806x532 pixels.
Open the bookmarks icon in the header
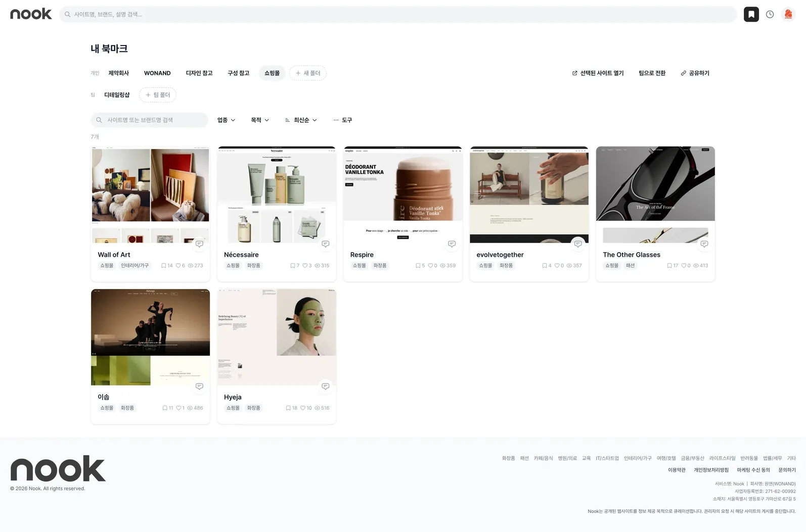751,14
